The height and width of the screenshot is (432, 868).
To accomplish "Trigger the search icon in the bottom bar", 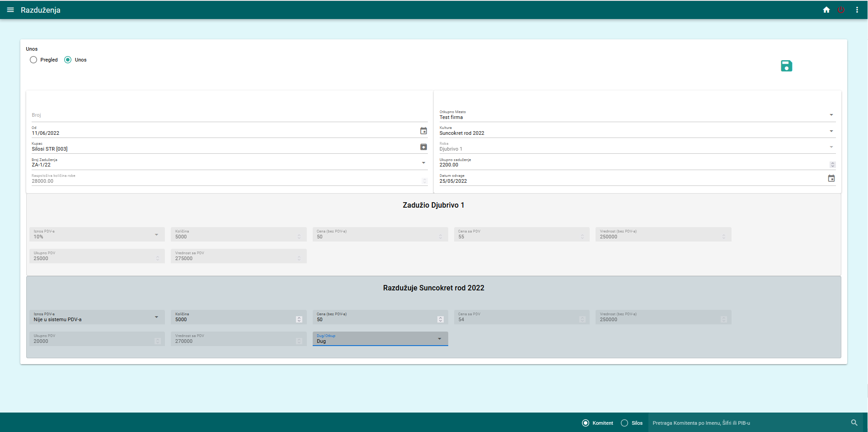I will coord(854,423).
